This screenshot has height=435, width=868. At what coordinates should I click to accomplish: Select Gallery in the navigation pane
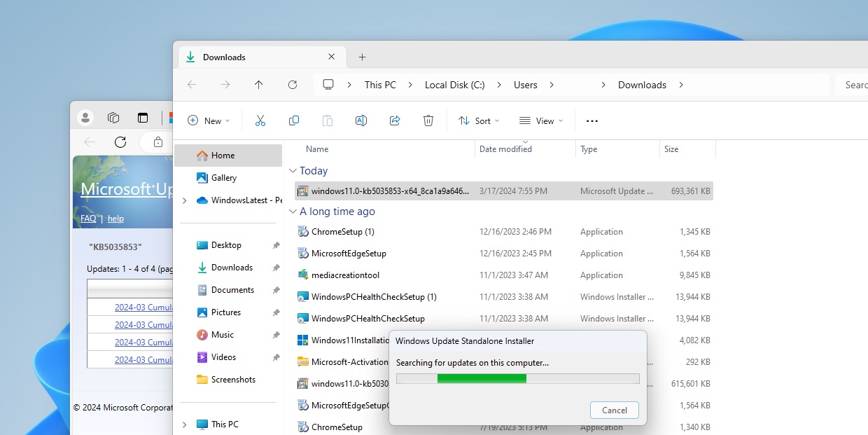tap(224, 178)
